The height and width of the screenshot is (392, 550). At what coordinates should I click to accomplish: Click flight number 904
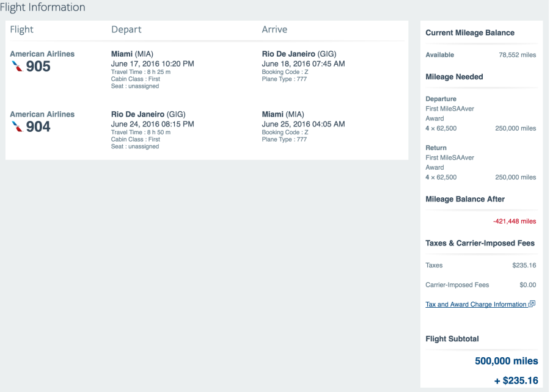pyautogui.click(x=38, y=127)
